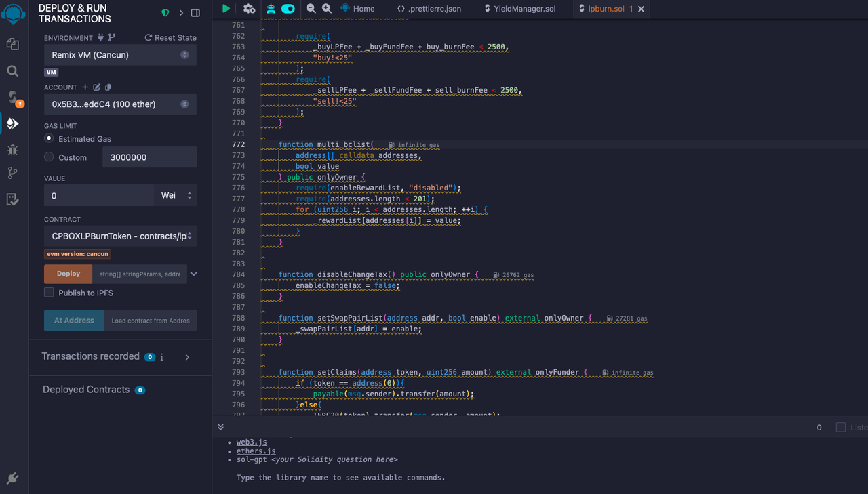Click the VM badge
Screen dimensions: 868x494
click(x=51, y=72)
